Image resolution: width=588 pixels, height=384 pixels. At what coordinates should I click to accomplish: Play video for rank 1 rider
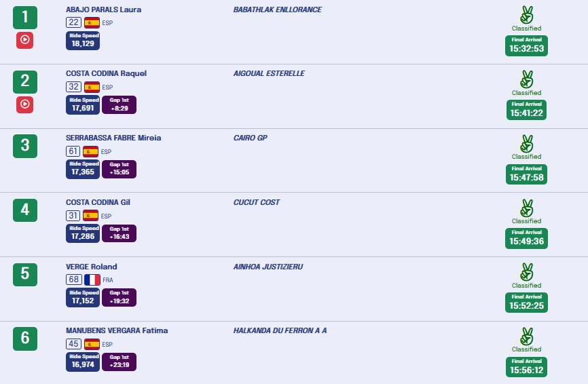(25, 40)
